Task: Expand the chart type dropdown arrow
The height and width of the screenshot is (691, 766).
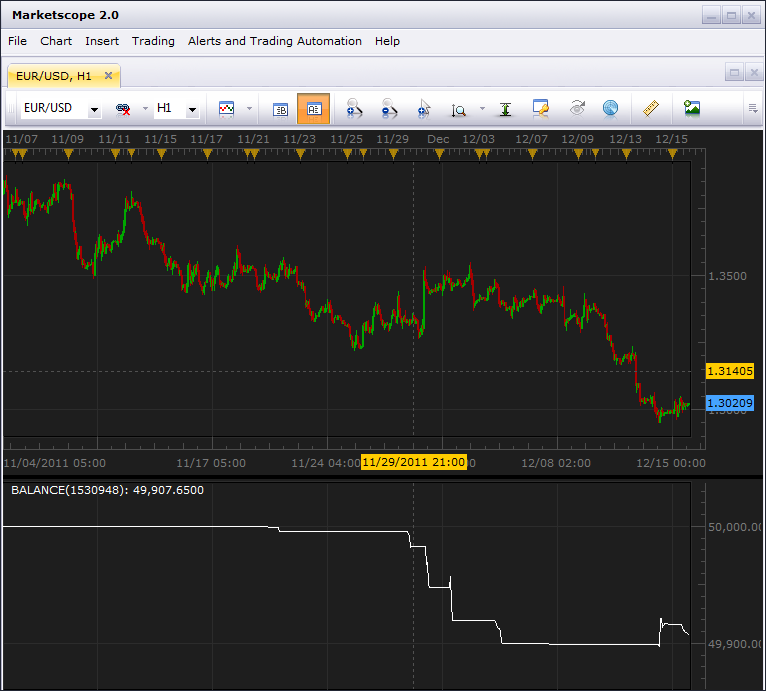Action: coord(249,108)
